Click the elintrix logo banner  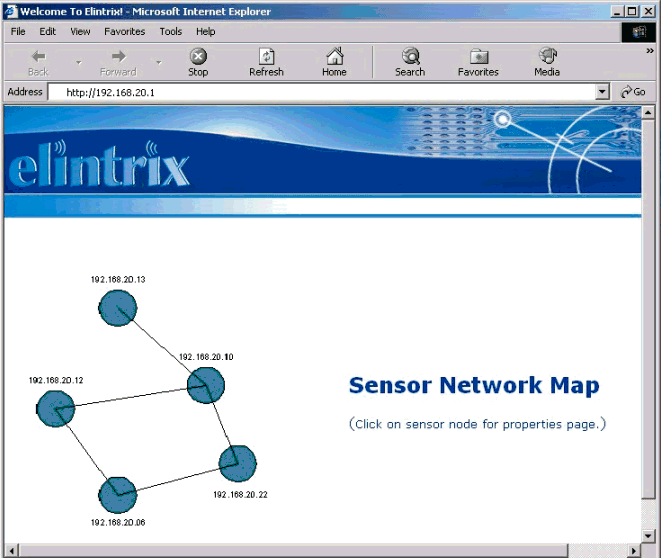click(x=98, y=167)
